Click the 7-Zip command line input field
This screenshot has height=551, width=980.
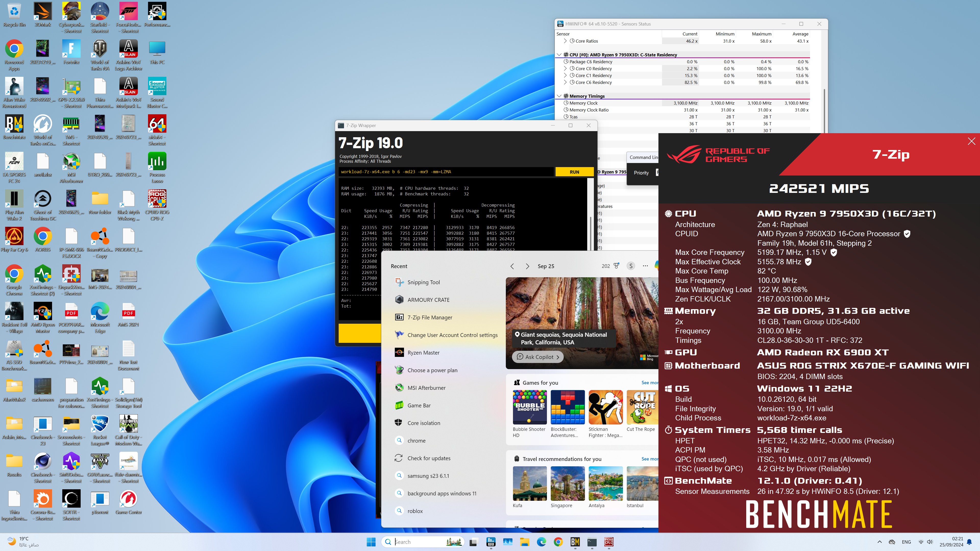click(446, 172)
